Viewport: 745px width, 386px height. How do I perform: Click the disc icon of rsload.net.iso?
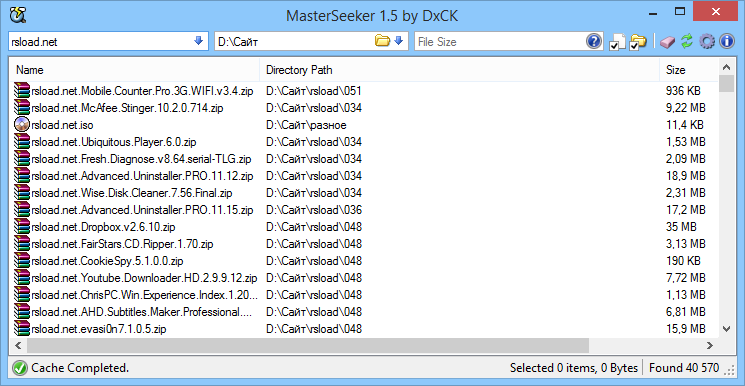(x=22, y=125)
